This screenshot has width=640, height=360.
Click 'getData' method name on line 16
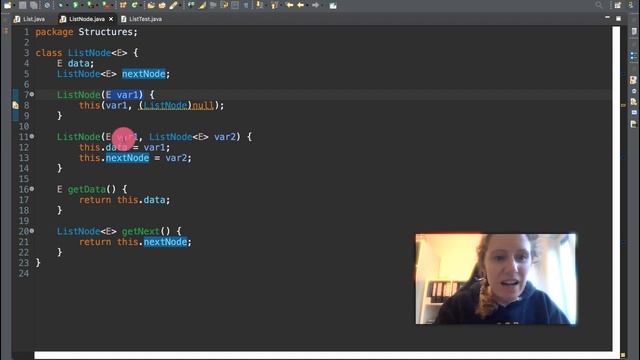tap(87, 189)
